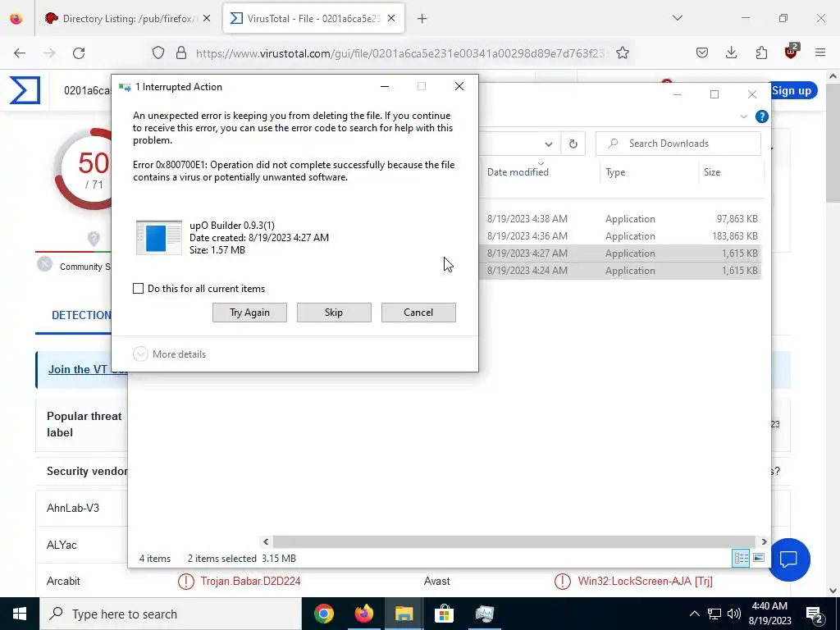Close the Directory Listing tab
This screenshot has height=630, width=840.
coord(207,18)
